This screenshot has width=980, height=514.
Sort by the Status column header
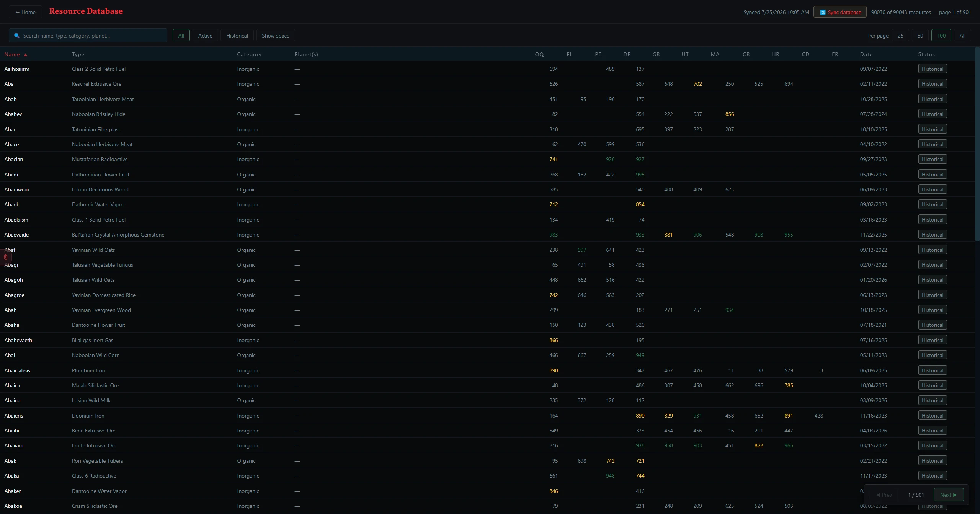pos(926,54)
